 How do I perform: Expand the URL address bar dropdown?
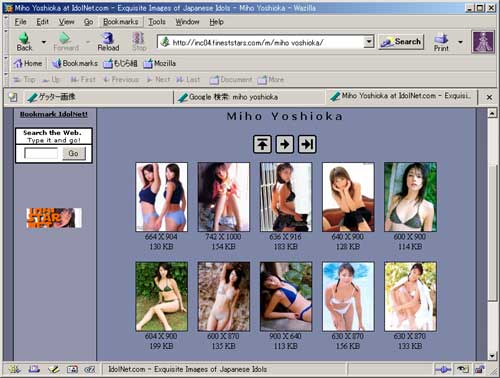click(x=368, y=42)
